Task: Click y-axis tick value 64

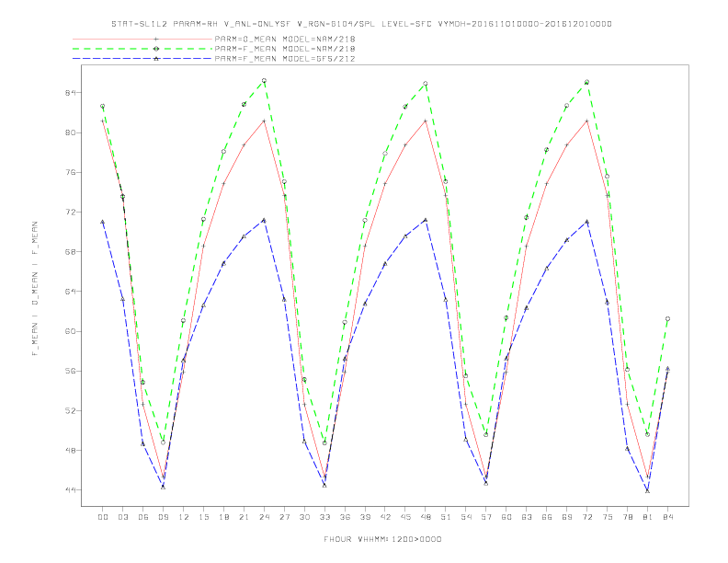Action: (x=70, y=292)
